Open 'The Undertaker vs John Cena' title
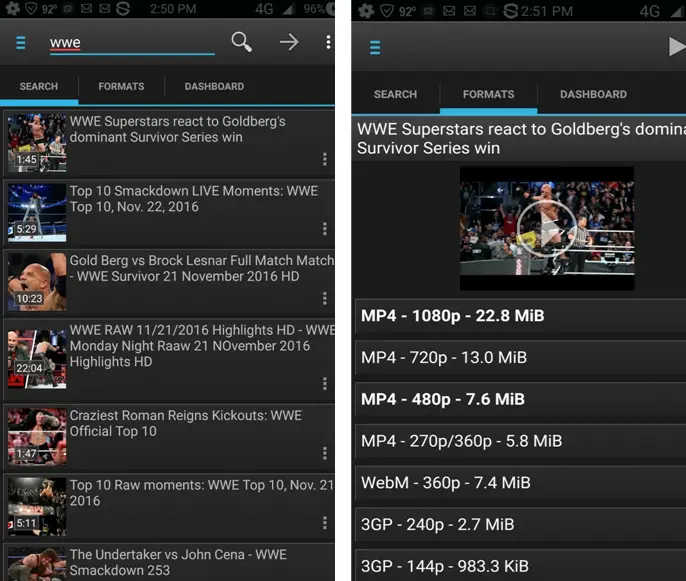The image size is (686, 581). pos(178,562)
